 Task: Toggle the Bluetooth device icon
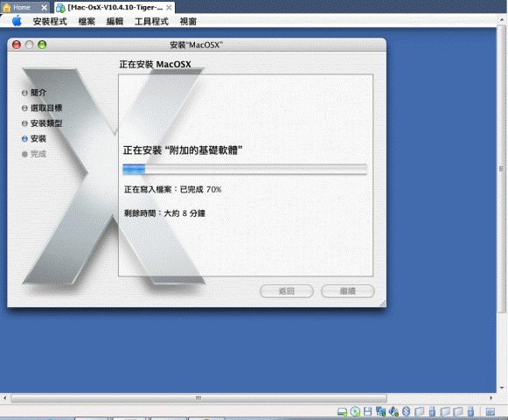click(406, 411)
